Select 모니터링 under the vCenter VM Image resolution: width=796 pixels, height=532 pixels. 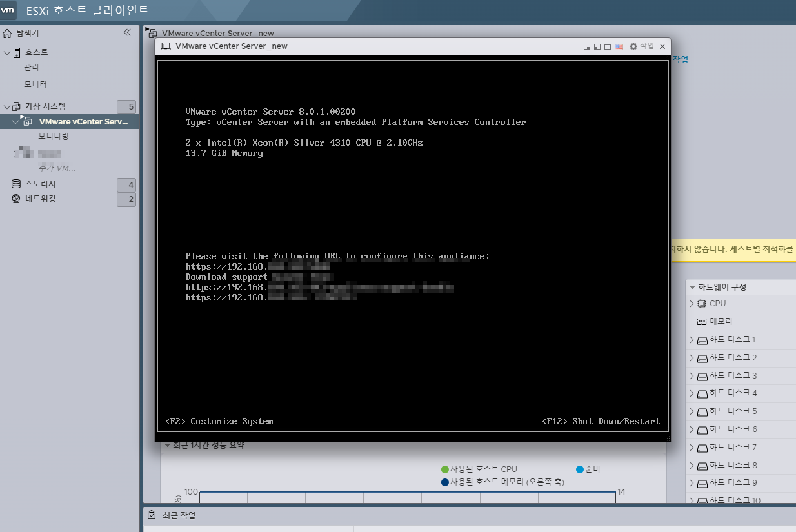coord(53,136)
